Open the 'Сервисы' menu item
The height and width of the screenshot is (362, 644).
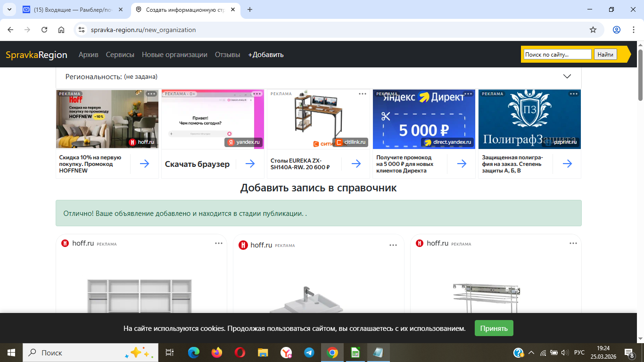point(120,55)
